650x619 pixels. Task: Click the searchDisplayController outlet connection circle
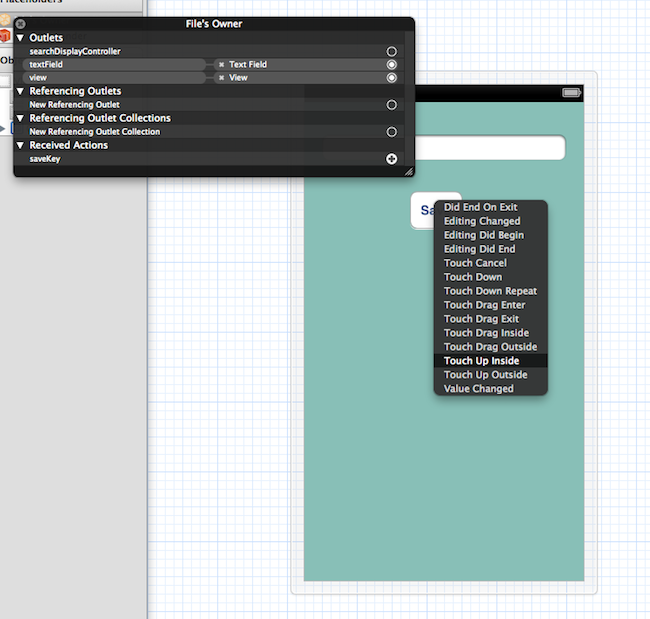tap(391, 51)
